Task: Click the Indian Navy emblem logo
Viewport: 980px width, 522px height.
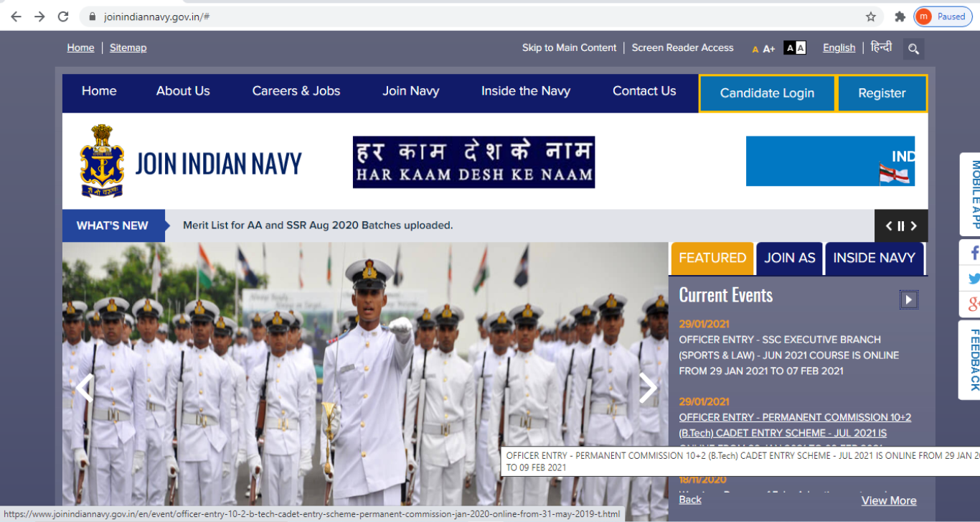Action: (102, 161)
